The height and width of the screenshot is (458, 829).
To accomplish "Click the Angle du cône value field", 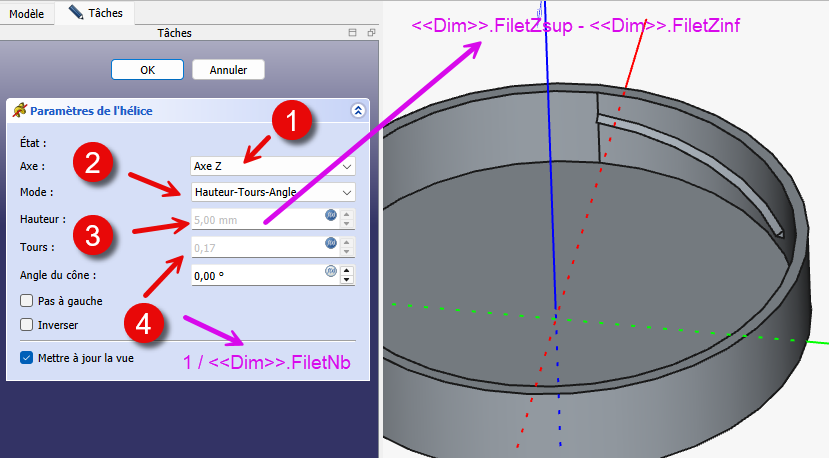I will tap(255, 275).
